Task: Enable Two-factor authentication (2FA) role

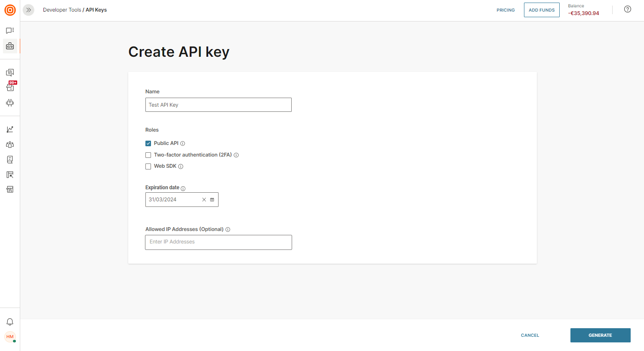Action: [148, 155]
